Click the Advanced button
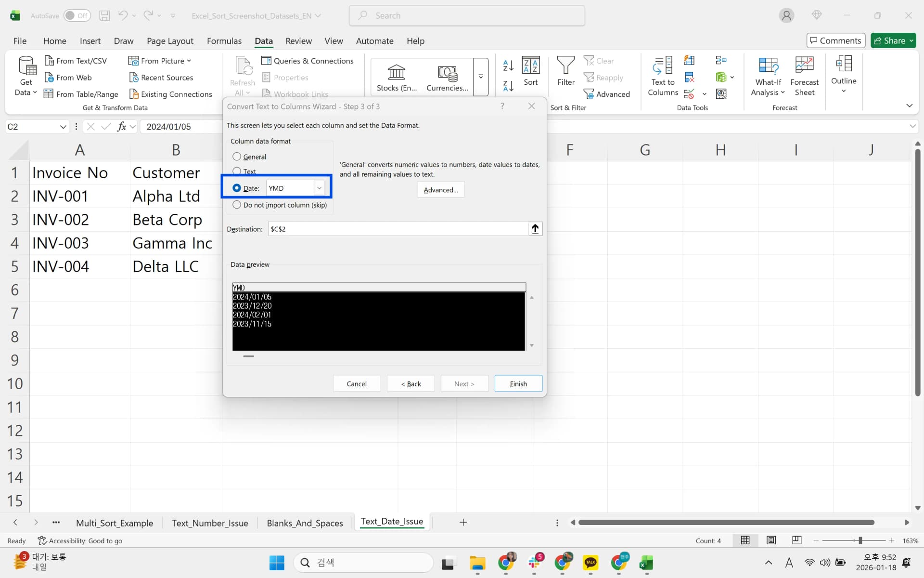This screenshot has width=924, height=578. (x=440, y=189)
